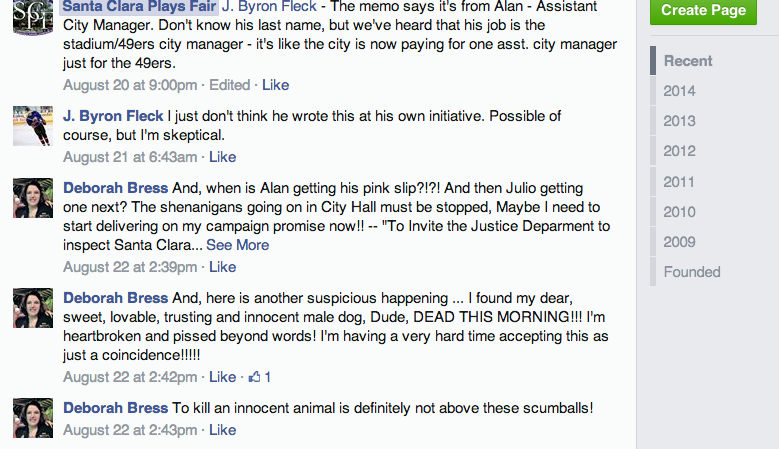The image size is (779, 449).
Task: Open the August 22 at 2:42pm timestamp
Action: coord(130,377)
